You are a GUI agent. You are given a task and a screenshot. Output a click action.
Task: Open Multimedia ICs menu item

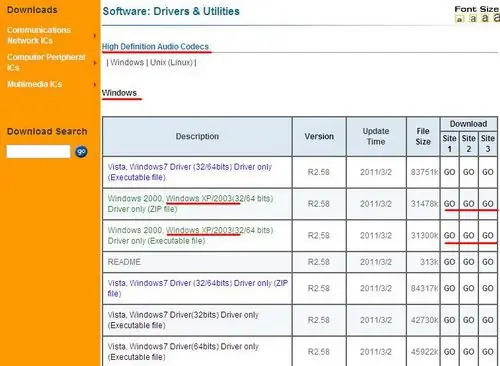click(x=35, y=84)
